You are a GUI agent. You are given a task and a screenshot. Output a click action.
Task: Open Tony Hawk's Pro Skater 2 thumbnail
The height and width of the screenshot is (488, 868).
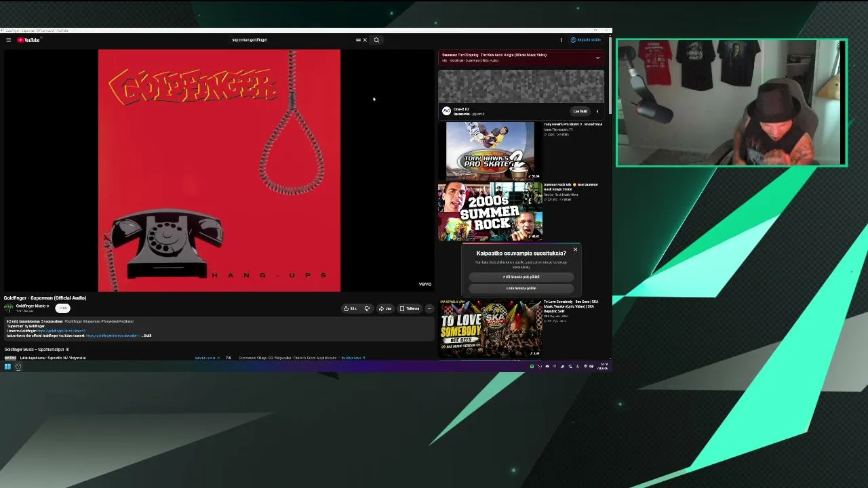click(490, 150)
